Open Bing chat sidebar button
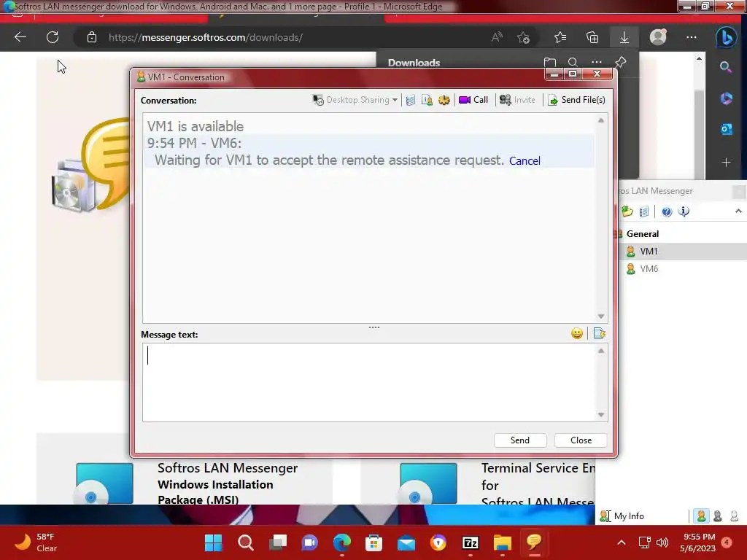Screen dimensions: 747x560 (x=726, y=38)
